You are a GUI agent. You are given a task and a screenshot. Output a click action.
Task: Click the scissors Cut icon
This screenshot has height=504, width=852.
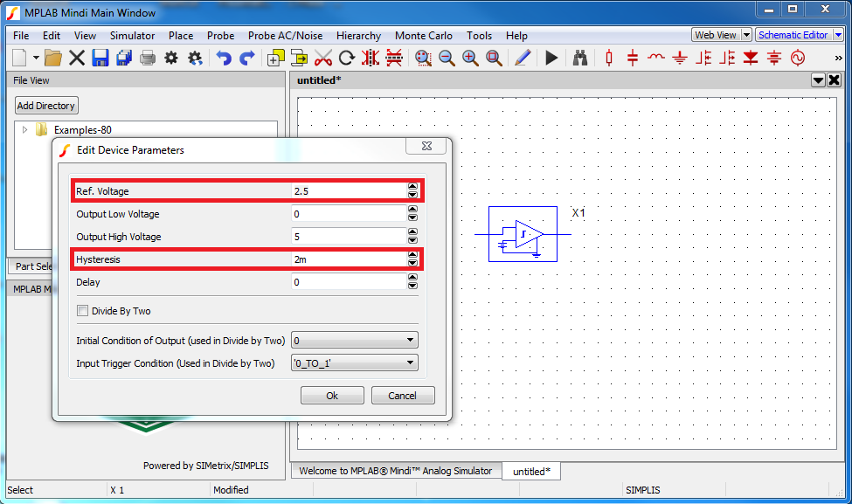point(323,59)
